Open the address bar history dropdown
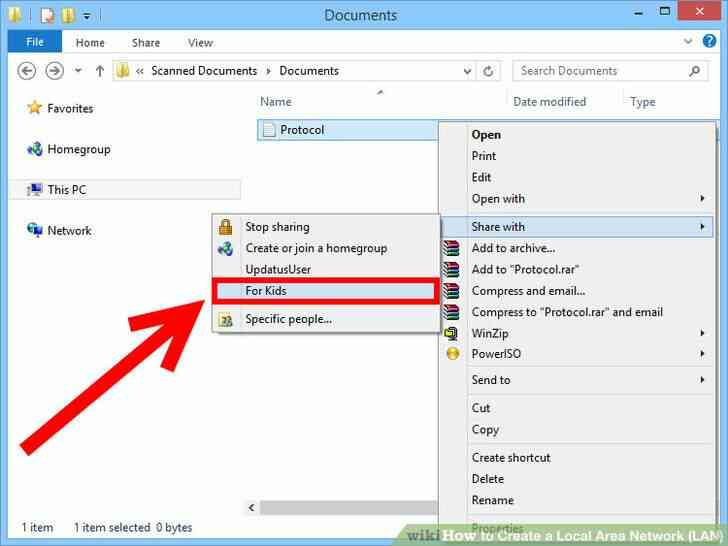The width and height of the screenshot is (728, 546). tap(467, 71)
